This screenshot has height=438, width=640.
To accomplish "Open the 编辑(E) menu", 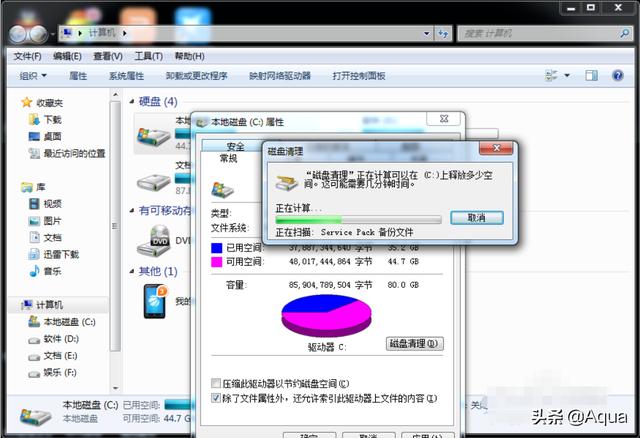I will [x=67, y=56].
